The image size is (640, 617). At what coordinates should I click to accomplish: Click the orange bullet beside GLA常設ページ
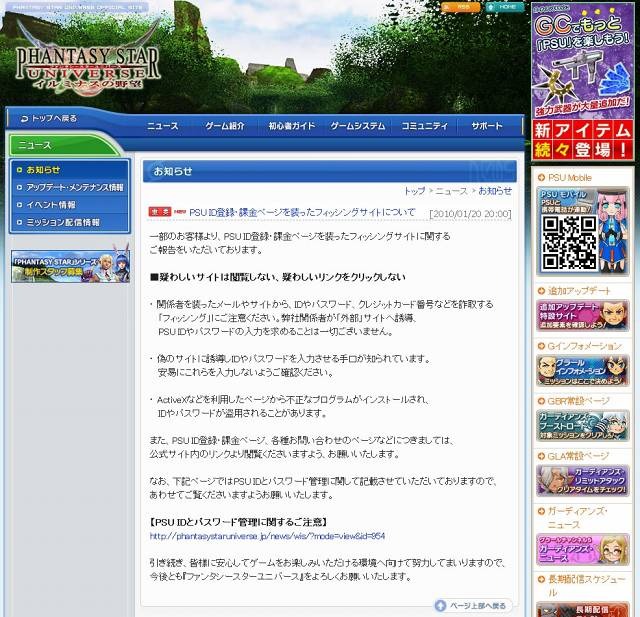542,456
